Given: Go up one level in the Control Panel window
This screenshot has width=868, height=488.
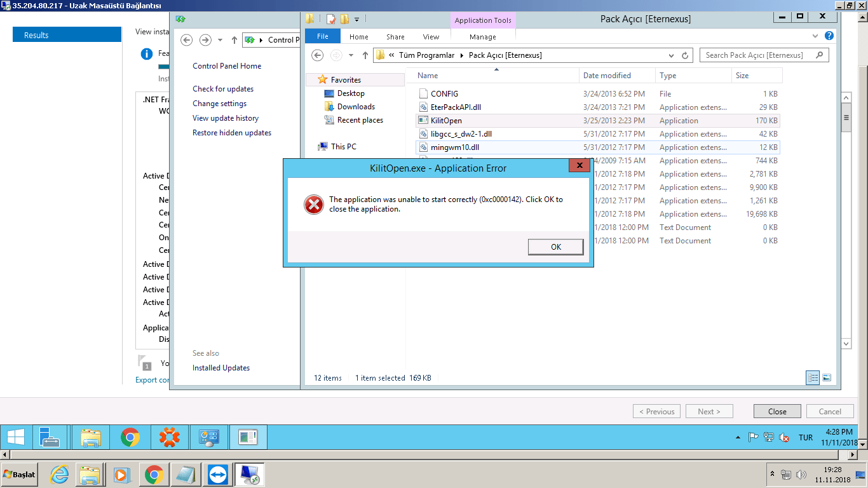Looking at the screenshot, I should tap(234, 40).
